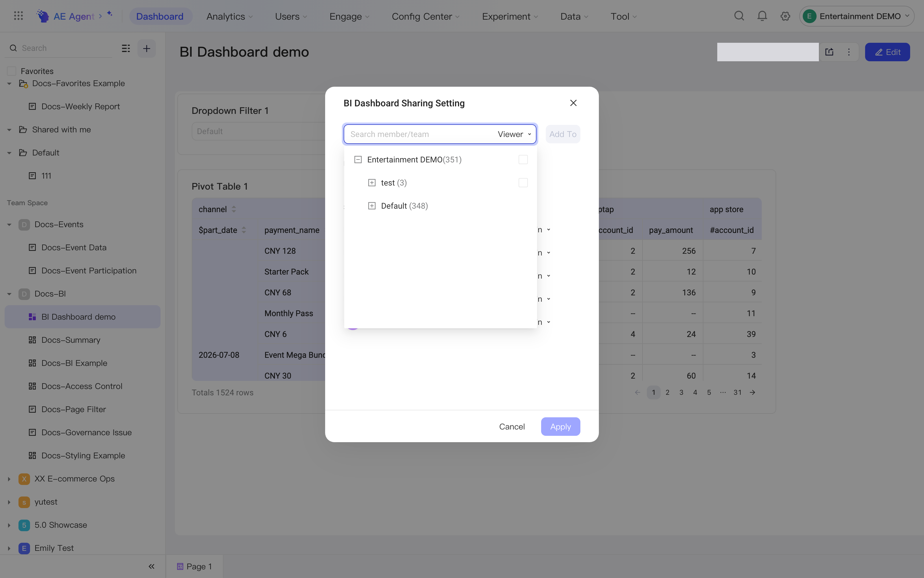Open the dashboard more options menu
This screenshot has width=924, height=578.
849,52
